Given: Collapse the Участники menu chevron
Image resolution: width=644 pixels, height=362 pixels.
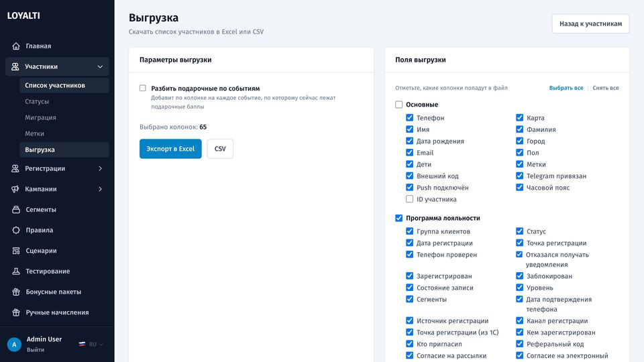Looking at the screenshot, I should [100, 66].
